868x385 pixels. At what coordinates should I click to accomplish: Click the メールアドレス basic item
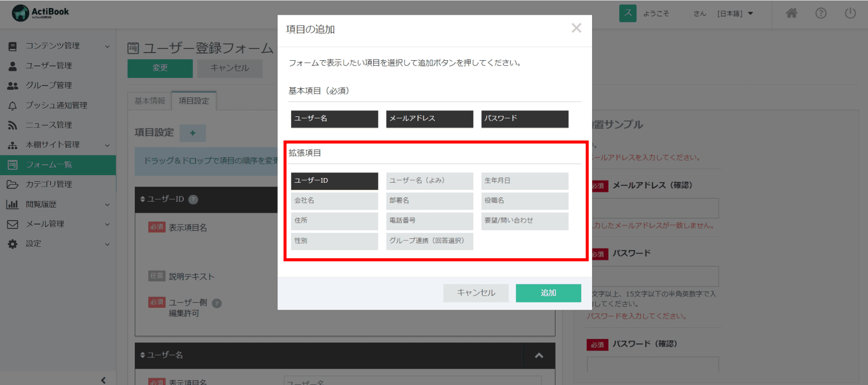click(430, 119)
